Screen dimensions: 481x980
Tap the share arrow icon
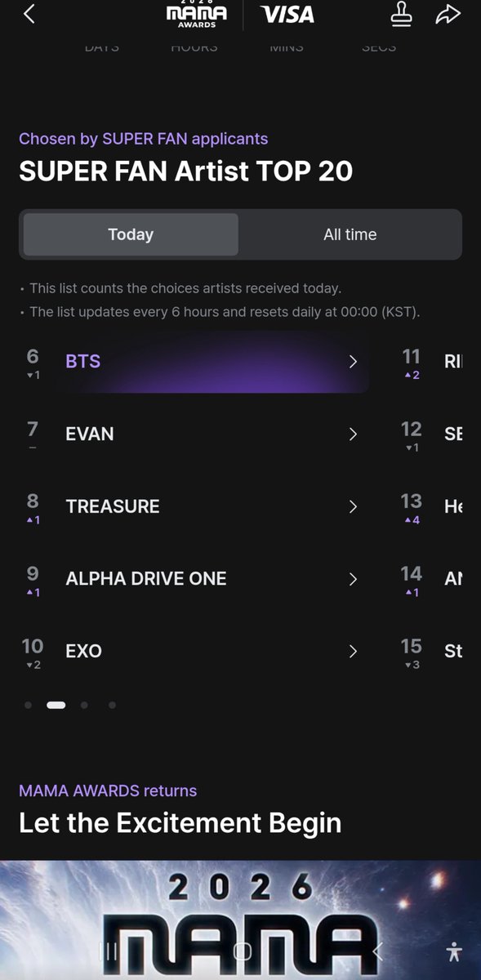pyautogui.click(x=448, y=15)
